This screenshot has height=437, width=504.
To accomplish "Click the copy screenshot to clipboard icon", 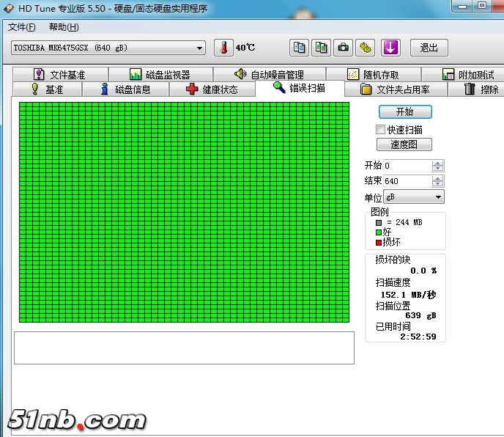I will point(321,48).
